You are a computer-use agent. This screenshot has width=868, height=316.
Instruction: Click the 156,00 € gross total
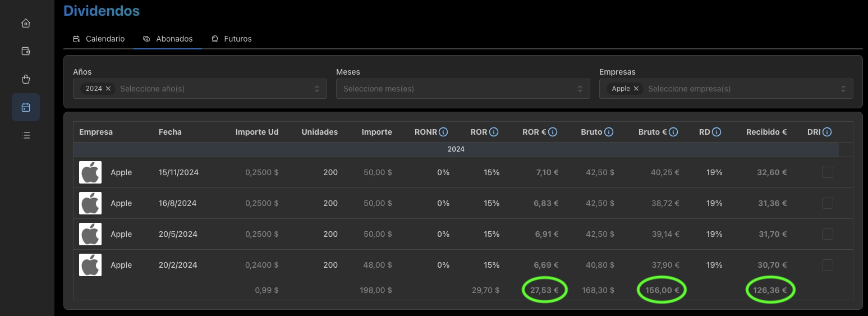[x=663, y=290]
